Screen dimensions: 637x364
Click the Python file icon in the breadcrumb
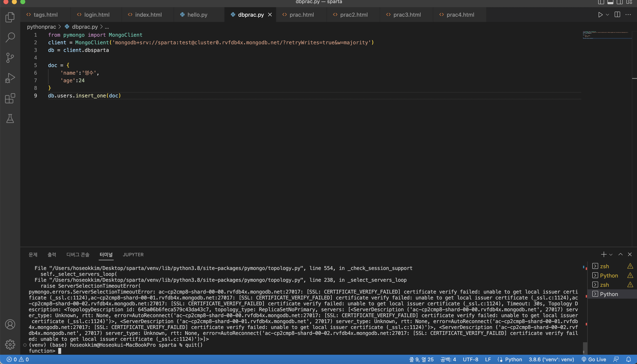tap(67, 27)
